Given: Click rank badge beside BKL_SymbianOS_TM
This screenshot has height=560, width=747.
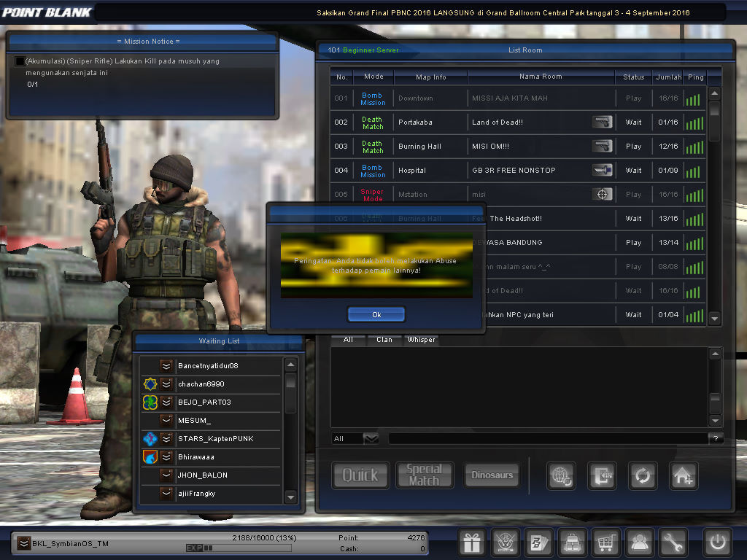Looking at the screenshot, I should point(23,543).
